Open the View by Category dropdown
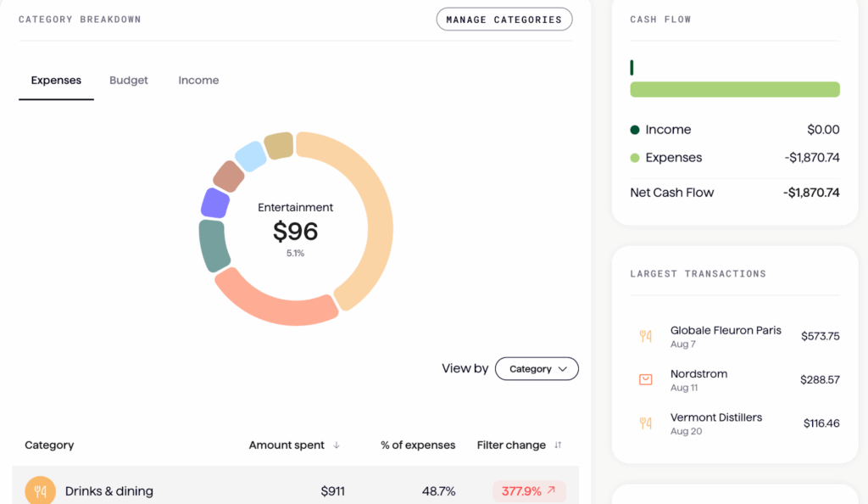 click(537, 368)
